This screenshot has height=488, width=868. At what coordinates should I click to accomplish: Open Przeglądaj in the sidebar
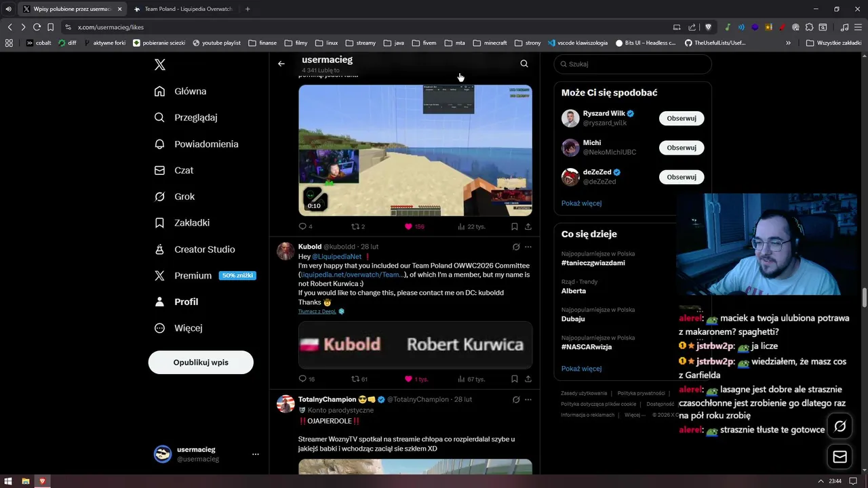[186, 117]
